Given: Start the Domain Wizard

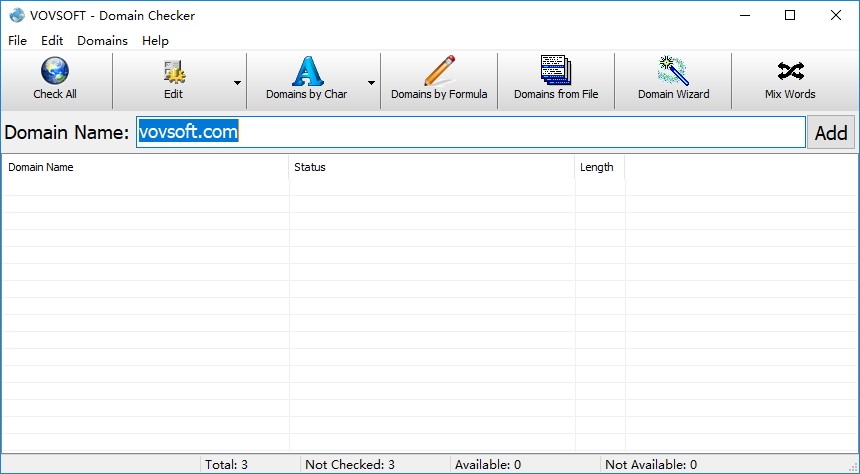Looking at the screenshot, I should [x=673, y=81].
